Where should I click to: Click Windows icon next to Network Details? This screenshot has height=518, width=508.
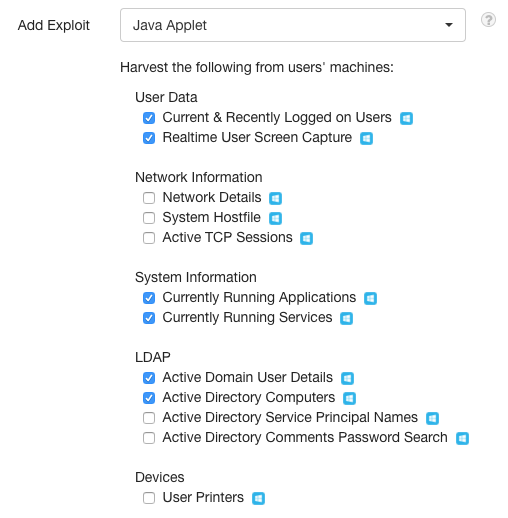275,198
